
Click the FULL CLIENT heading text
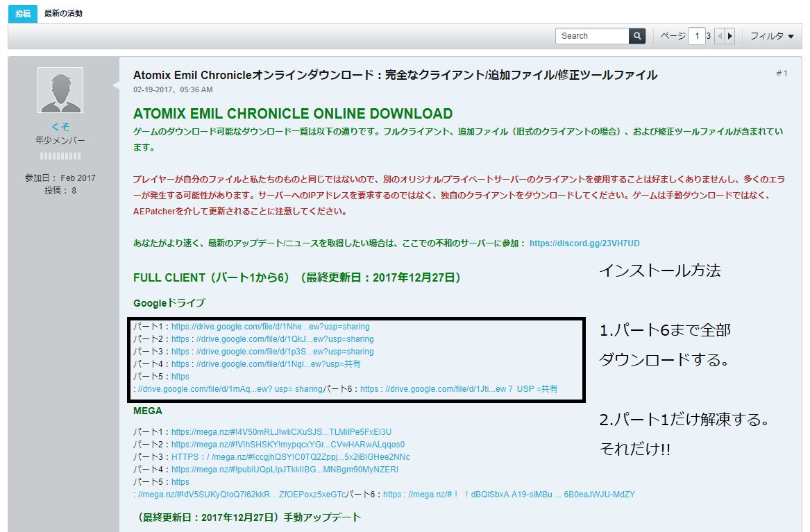tap(296, 277)
